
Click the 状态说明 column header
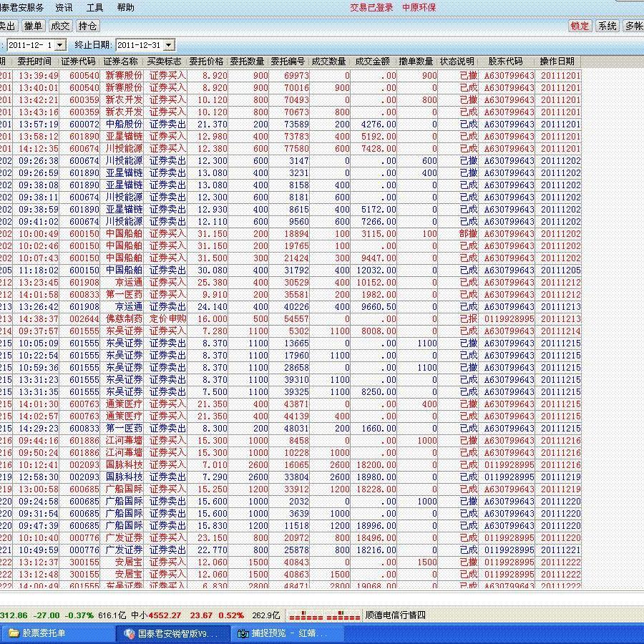(457, 62)
